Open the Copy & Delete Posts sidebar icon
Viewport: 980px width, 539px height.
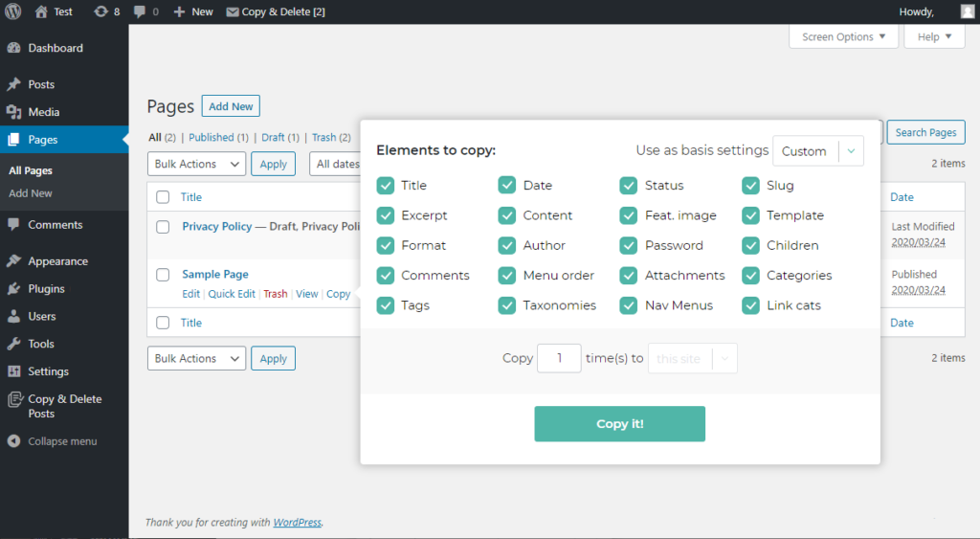(x=14, y=399)
